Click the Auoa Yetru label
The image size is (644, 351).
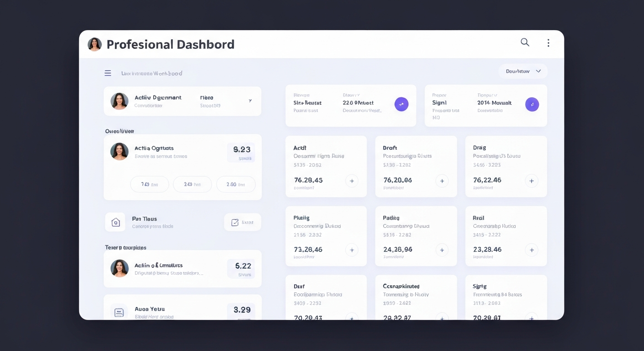pyautogui.click(x=150, y=309)
